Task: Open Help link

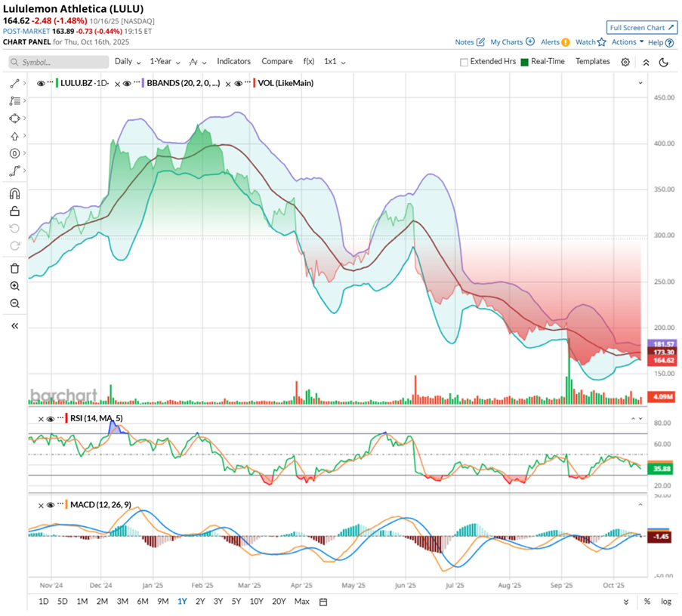Action: click(x=661, y=42)
